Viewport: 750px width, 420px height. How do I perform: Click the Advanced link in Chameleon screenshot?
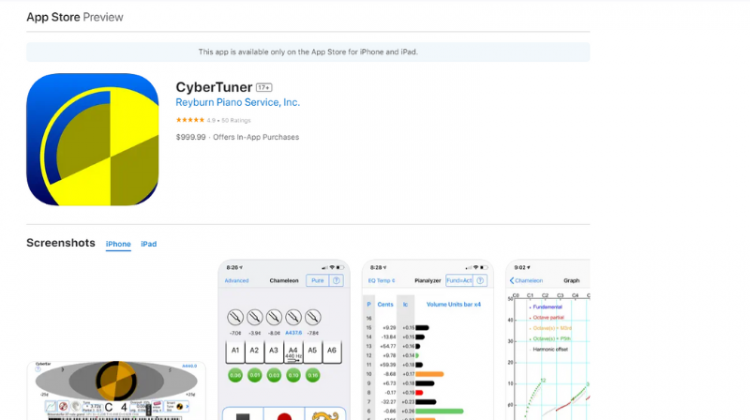pos(237,281)
